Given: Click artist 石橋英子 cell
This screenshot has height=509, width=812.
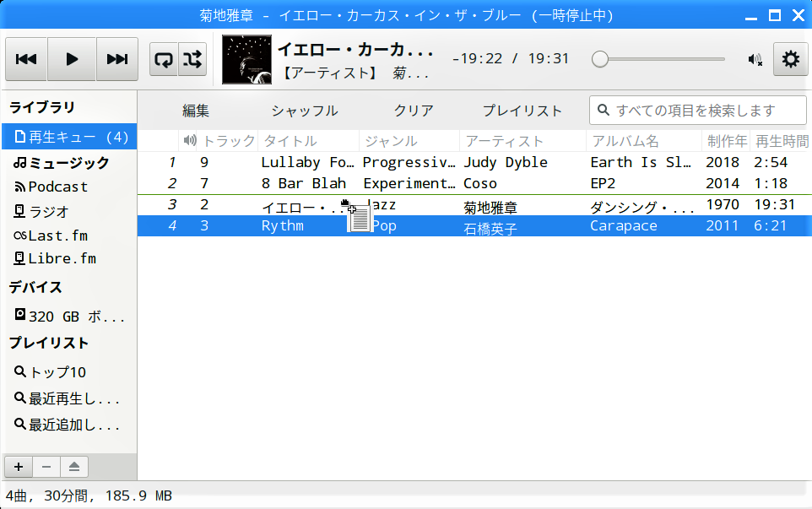Looking at the screenshot, I should (x=490, y=228).
